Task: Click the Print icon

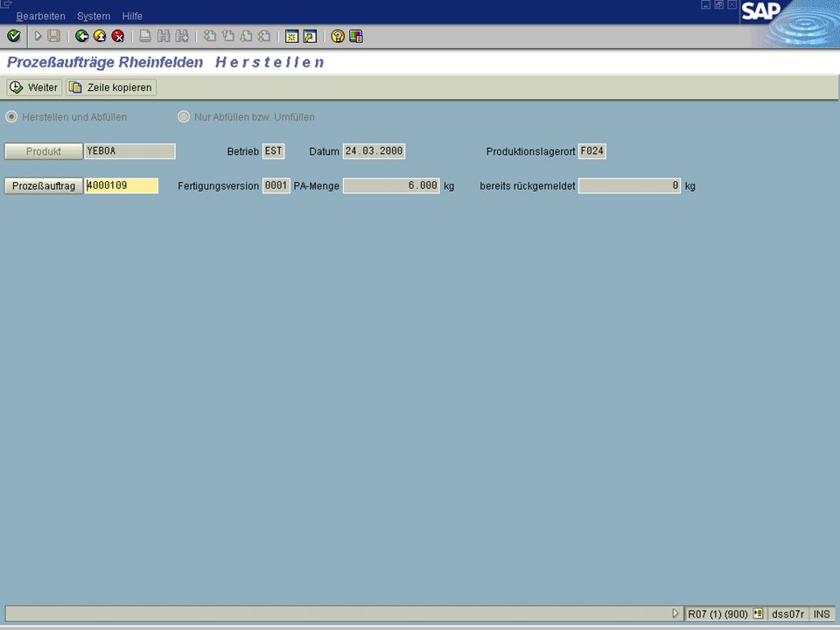Action: click(145, 36)
